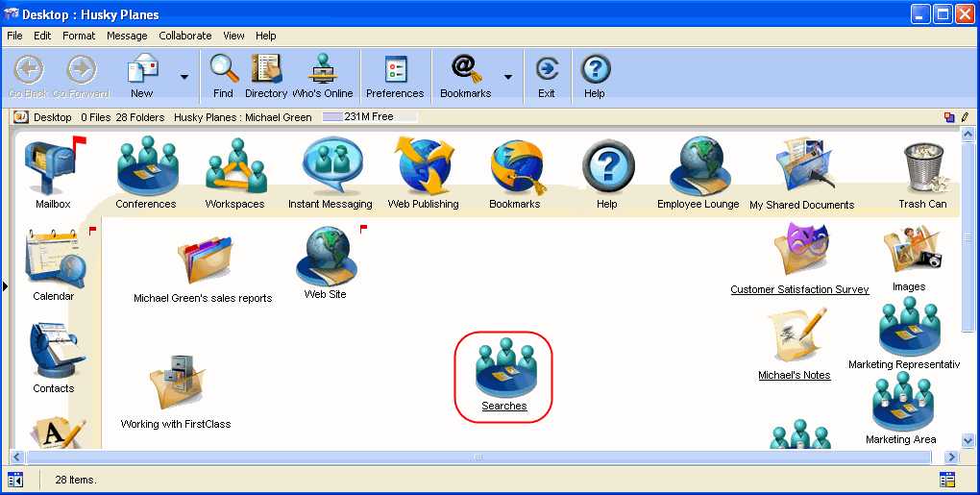Open the Web Publishing globe icon

pyautogui.click(x=423, y=166)
